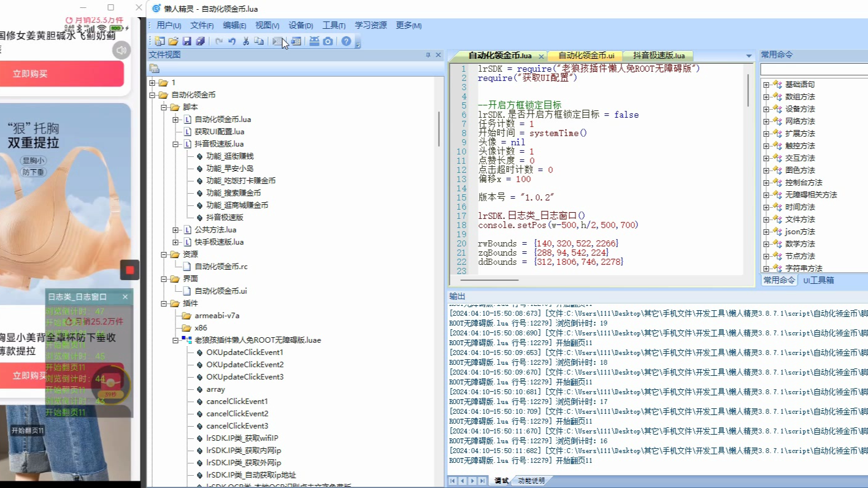
Task: Expand the 自动化领金币.lua tree node
Action: pyautogui.click(x=175, y=120)
